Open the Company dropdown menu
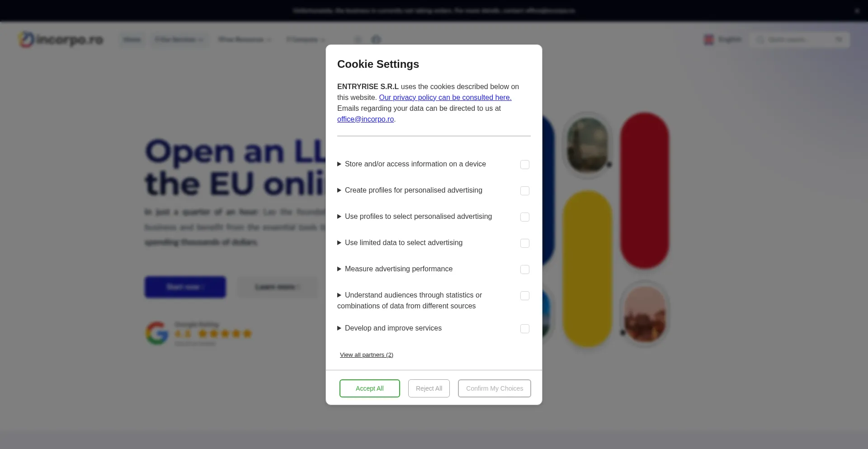The width and height of the screenshot is (868, 449). (306, 40)
